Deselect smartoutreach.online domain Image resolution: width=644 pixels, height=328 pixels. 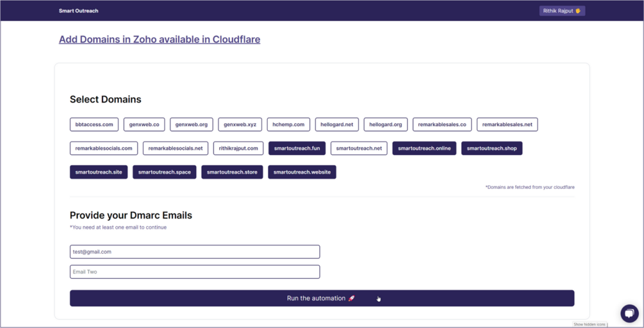pos(424,148)
